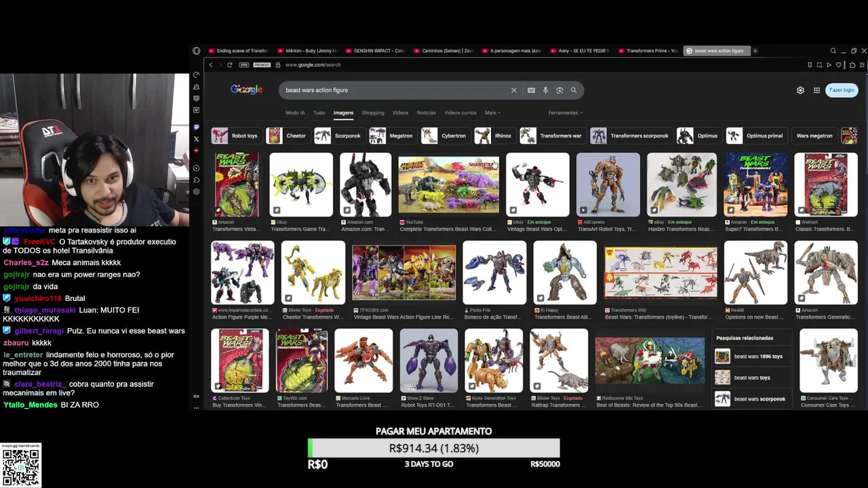
Task: Expand the Ferramentas tools dropdown
Action: pos(566,113)
